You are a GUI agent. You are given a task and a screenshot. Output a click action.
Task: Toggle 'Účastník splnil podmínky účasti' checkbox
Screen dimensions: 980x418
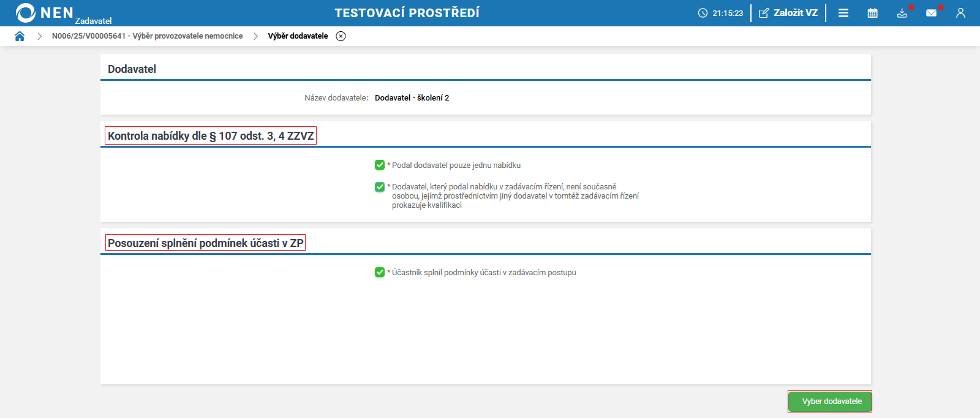click(380, 272)
